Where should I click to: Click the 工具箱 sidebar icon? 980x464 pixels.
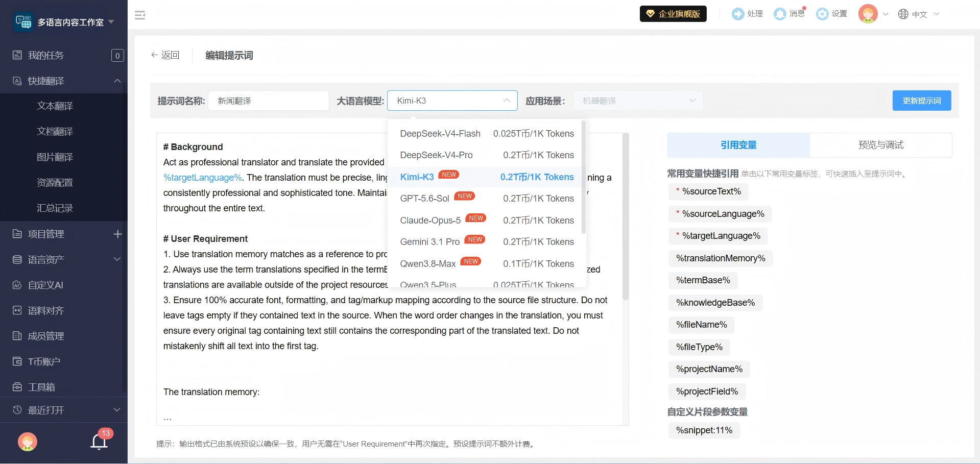(x=17, y=387)
